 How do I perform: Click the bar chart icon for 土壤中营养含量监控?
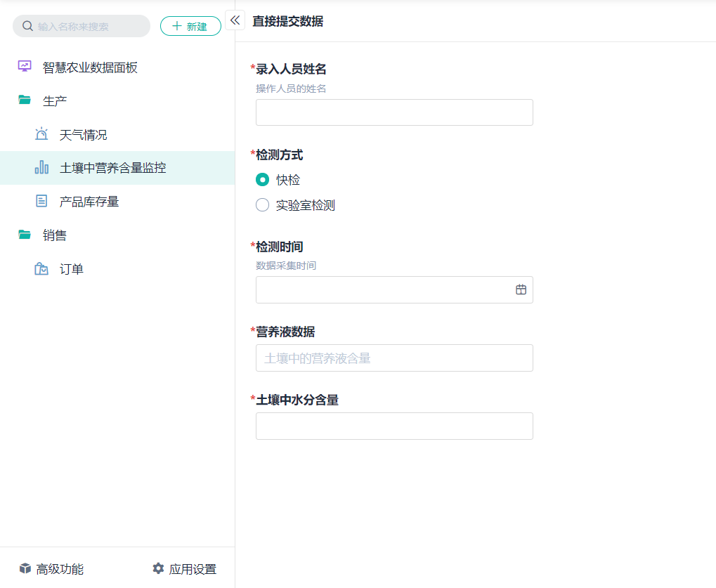[41, 168]
